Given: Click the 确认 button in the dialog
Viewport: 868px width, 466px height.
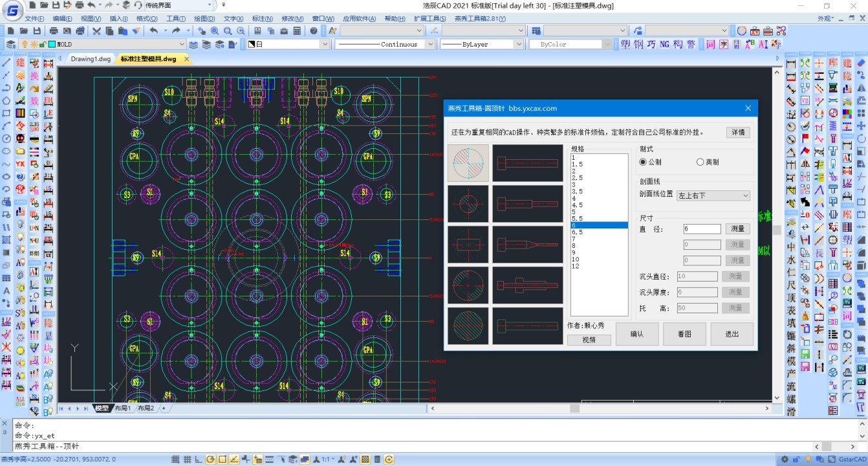Looking at the screenshot, I should click(636, 334).
